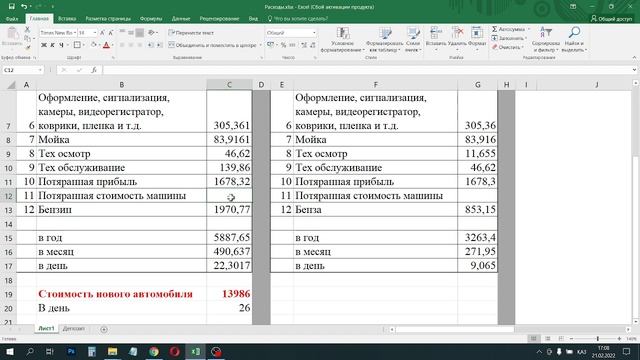This screenshot has height=360, width=640.
Task: Select column C header
Action: point(229,85)
